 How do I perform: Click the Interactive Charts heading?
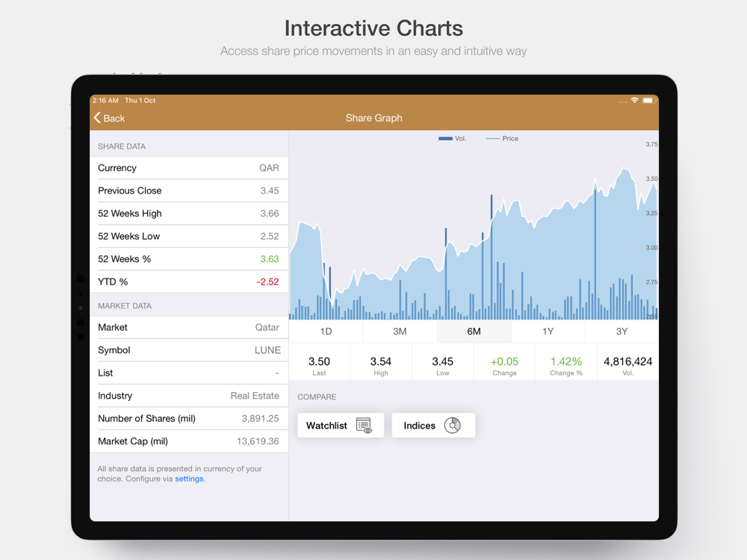coord(373,28)
